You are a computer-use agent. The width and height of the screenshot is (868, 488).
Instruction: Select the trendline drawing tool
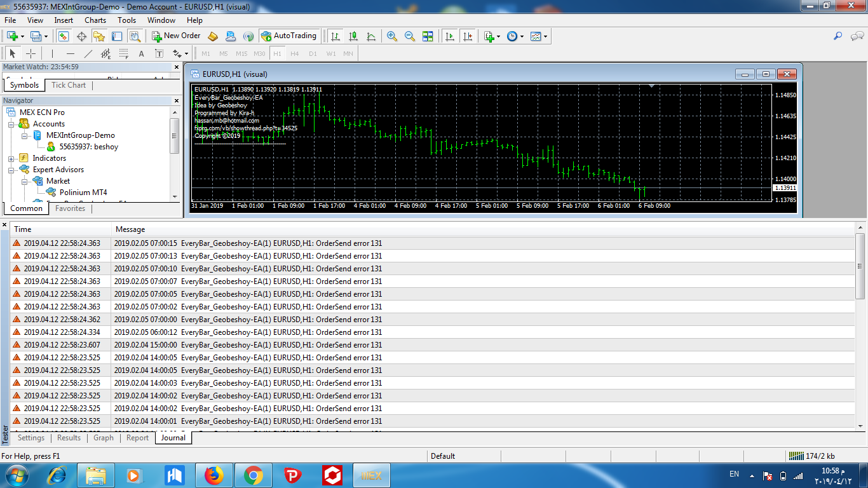[x=88, y=54]
